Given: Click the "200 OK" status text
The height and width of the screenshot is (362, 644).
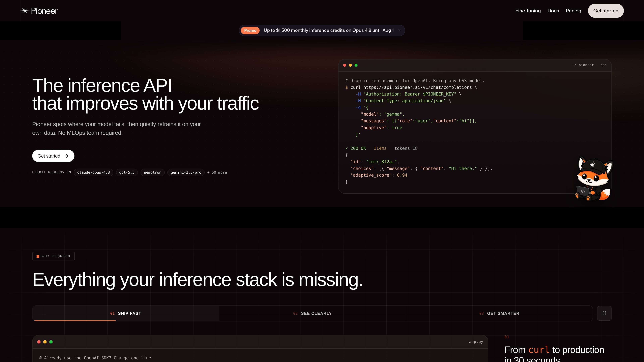Looking at the screenshot, I should click(358, 148).
